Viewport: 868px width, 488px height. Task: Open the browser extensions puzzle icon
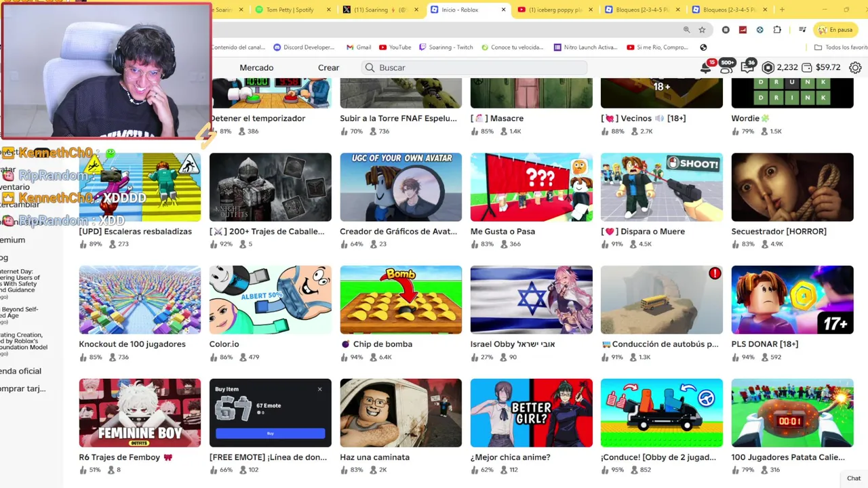coord(777,30)
